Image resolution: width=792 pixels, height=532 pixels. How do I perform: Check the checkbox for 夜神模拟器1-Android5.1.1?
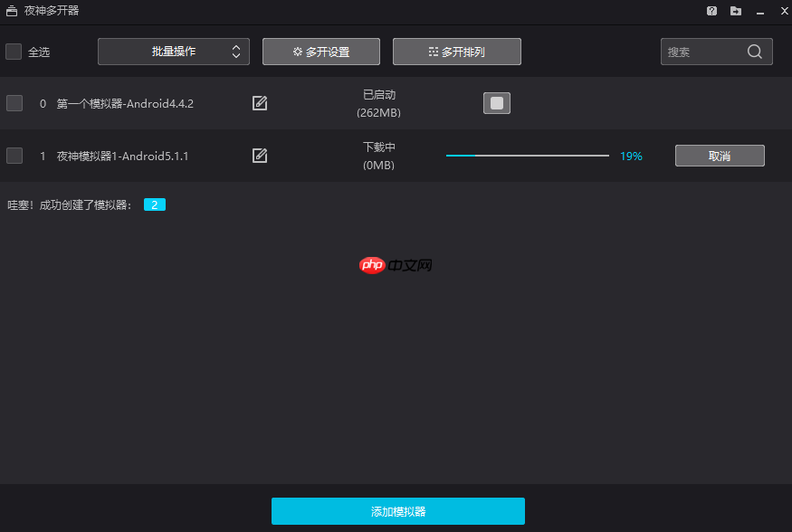[x=14, y=156]
